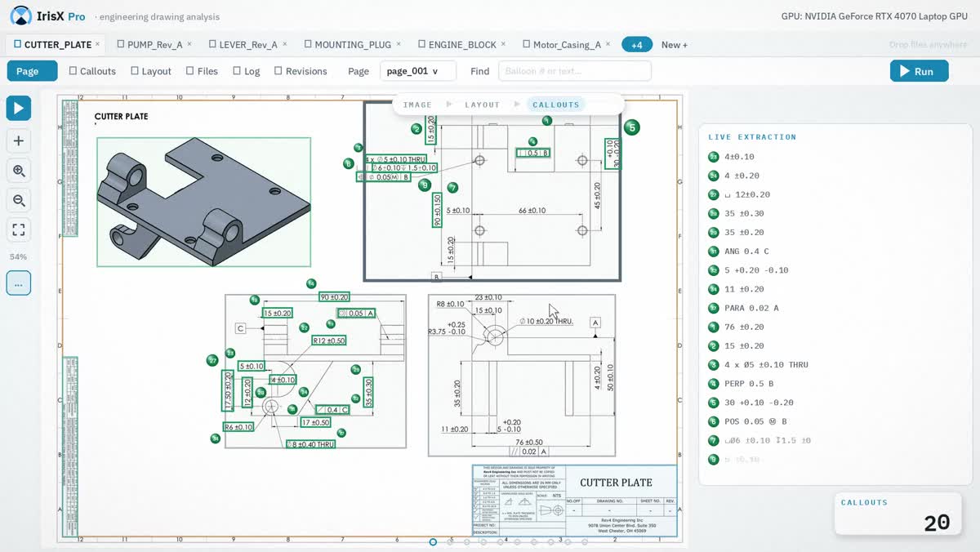
Task: Click the zoom in magnifier icon
Action: click(x=19, y=171)
